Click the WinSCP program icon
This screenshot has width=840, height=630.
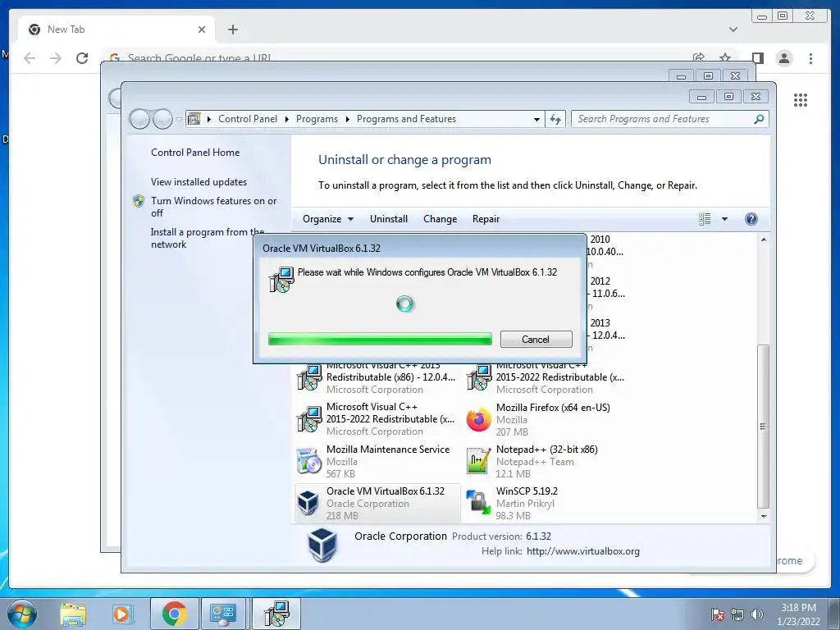click(x=478, y=503)
